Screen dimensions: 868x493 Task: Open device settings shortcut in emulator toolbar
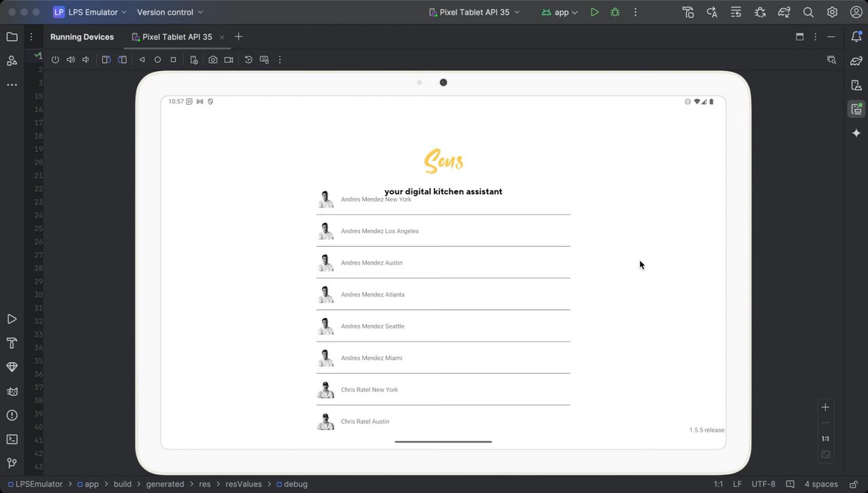click(194, 60)
